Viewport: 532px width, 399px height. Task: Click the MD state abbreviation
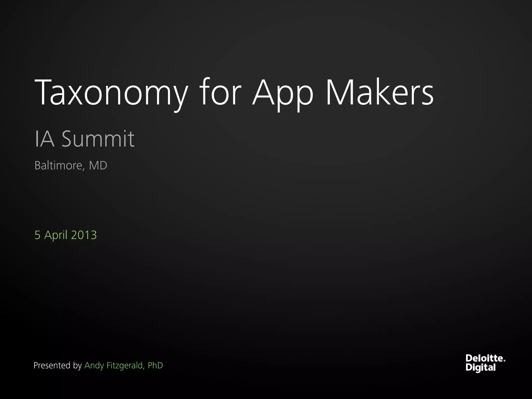tap(98, 165)
